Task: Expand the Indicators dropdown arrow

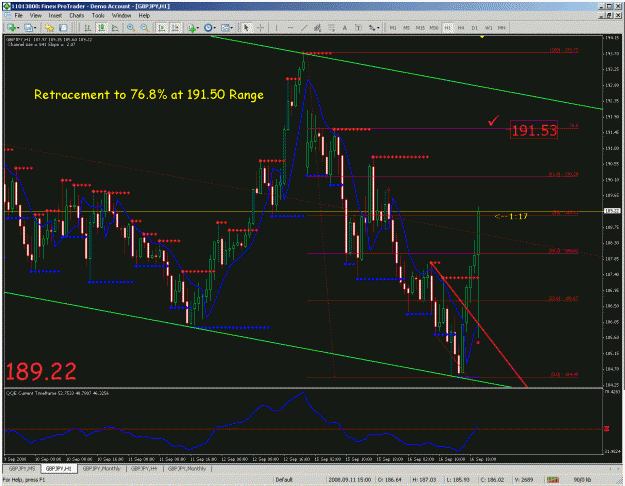Action: point(199,28)
